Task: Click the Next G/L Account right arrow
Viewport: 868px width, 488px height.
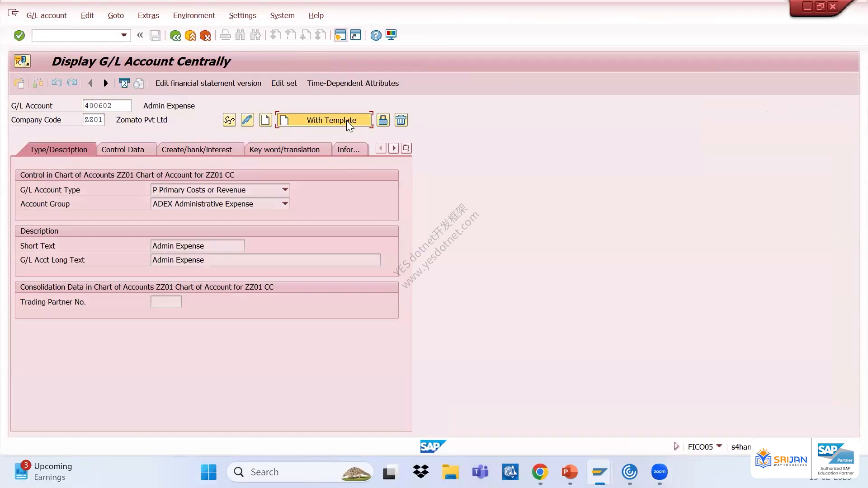Action: click(x=106, y=83)
